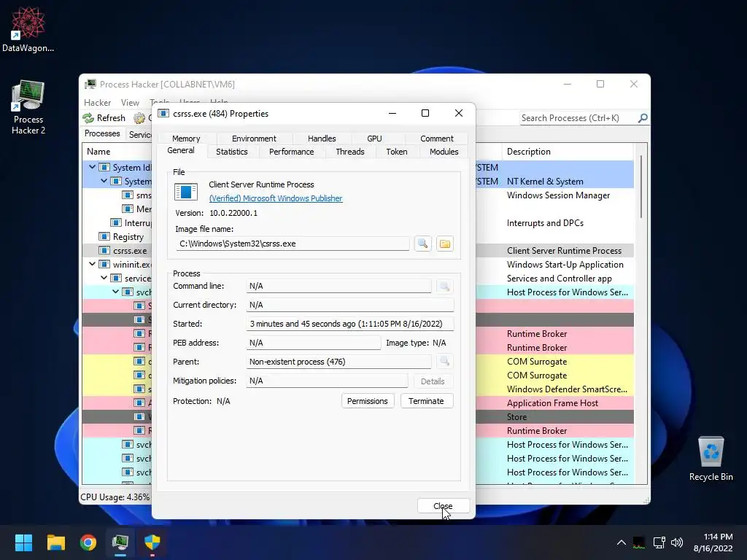This screenshot has width=747, height=560.
Task: Switch to the Modules tab
Action: pyautogui.click(x=444, y=152)
